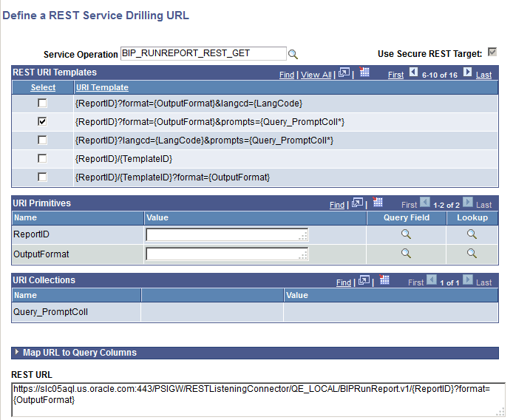Click the OutputFormat primitive name

41,254
